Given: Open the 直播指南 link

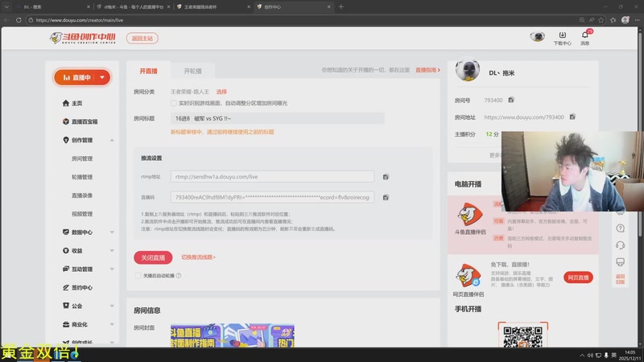Looking at the screenshot, I should [427, 70].
